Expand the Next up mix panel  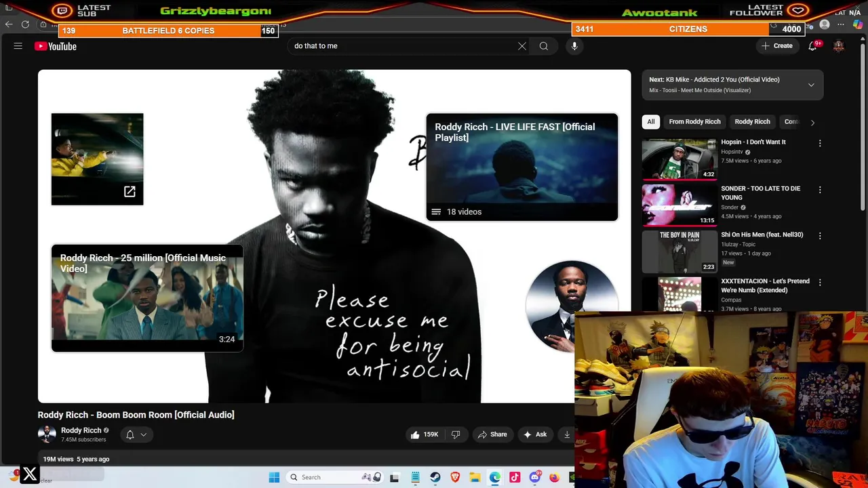click(811, 85)
